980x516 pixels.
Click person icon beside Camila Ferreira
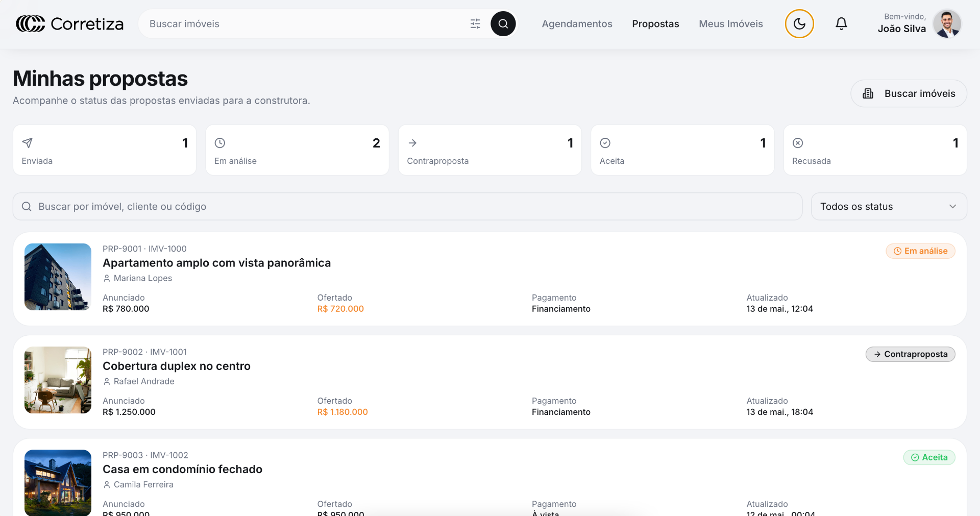tap(107, 484)
